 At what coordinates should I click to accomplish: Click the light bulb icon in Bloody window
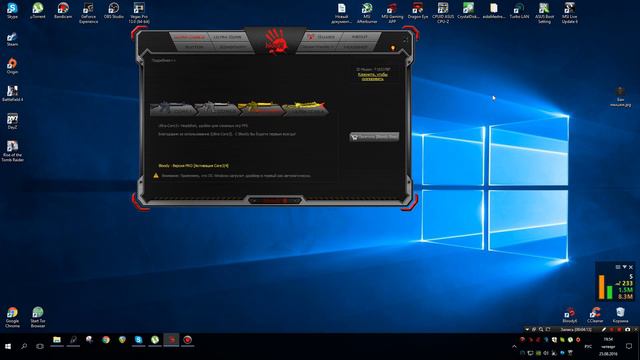click(393, 48)
